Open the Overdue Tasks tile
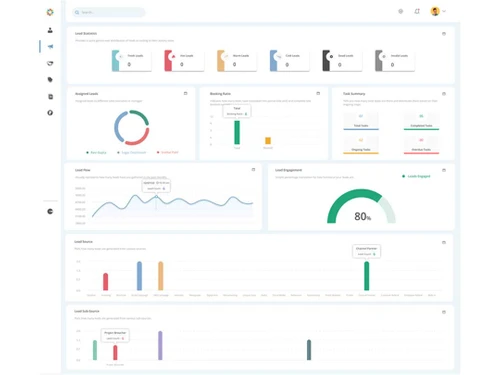 point(421,145)
